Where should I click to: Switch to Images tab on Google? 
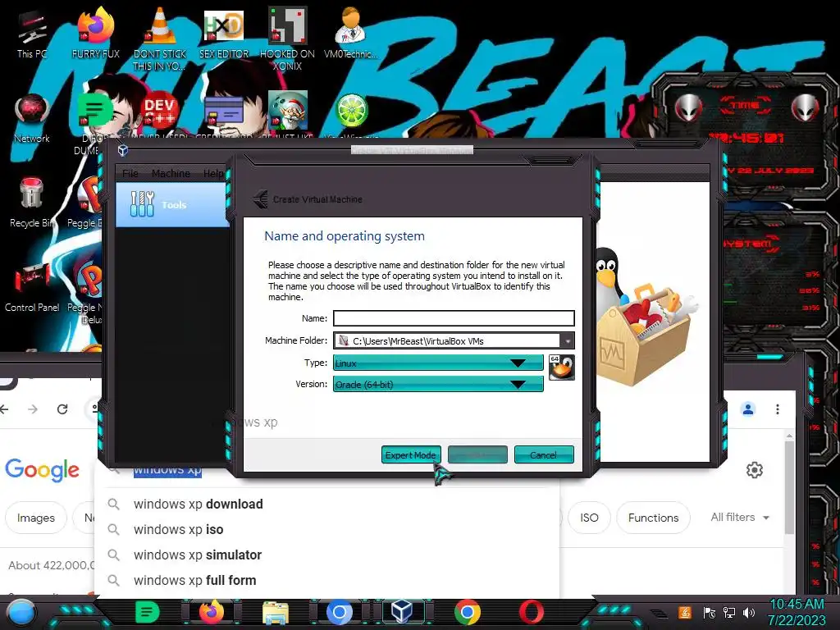point(36,518)
